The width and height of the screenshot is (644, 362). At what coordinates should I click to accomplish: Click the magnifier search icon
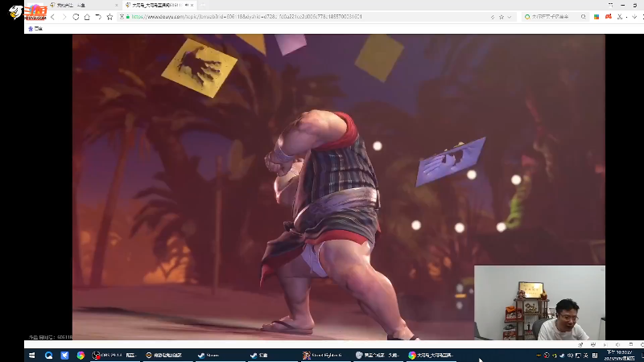click(x=583, y=17)
